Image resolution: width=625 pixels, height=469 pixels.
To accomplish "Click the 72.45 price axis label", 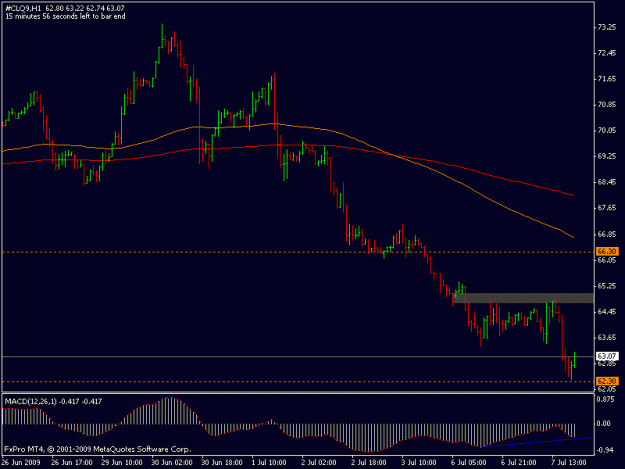I will pos(607,53).
